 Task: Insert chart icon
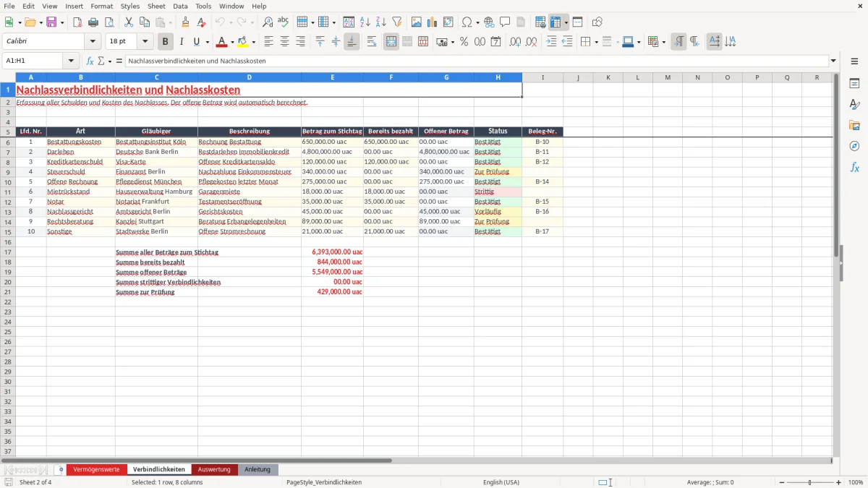(433, 22)
